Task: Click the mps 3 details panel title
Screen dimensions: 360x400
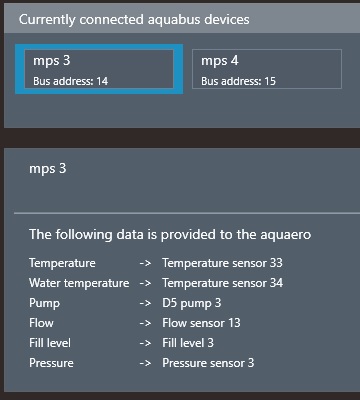Action: point(48,169)
